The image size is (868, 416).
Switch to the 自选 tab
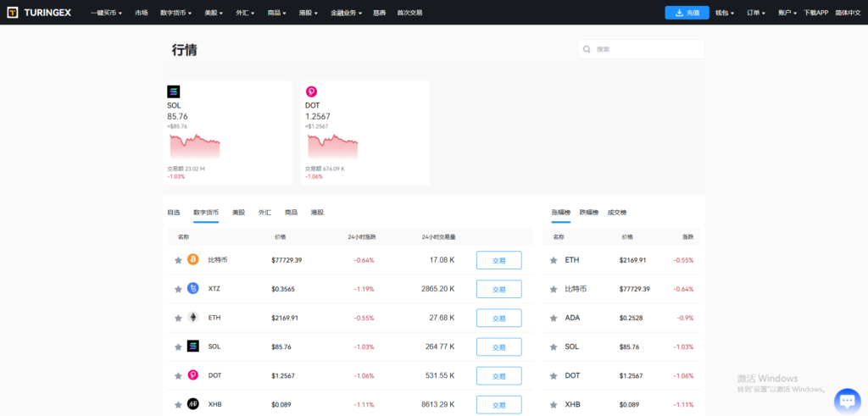[174, 213]
